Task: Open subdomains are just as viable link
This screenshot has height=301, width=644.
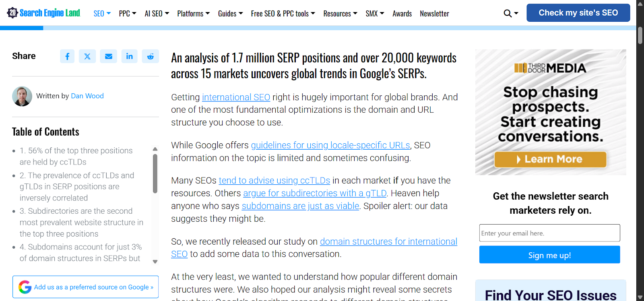Action: pyautogui.click(x=300, y=206)
